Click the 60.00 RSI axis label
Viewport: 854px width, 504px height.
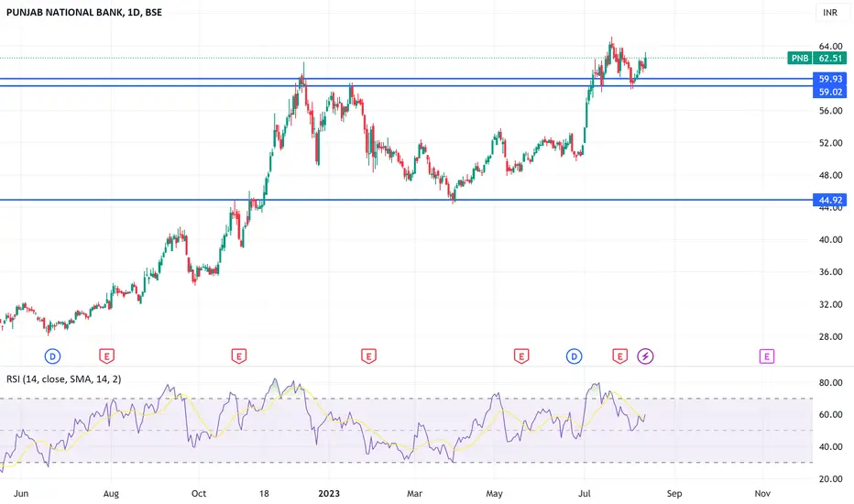830,414
